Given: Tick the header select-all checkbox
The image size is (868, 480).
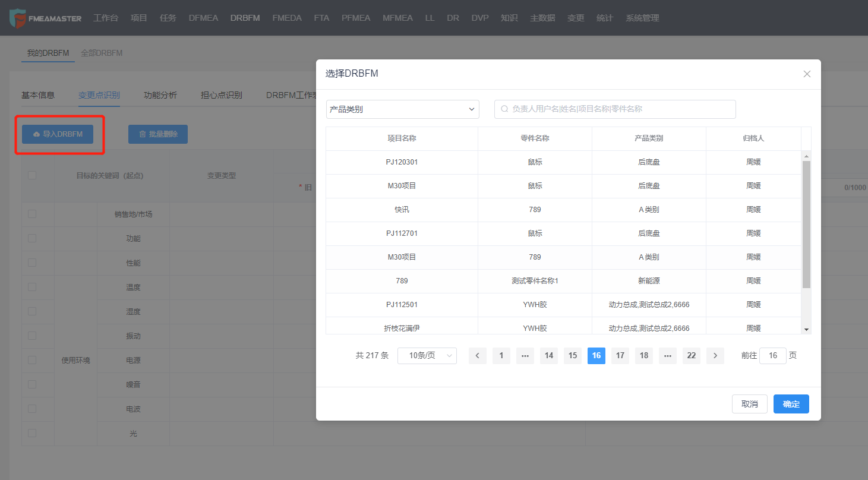Looking at the screenshot, I should [32, 175].
